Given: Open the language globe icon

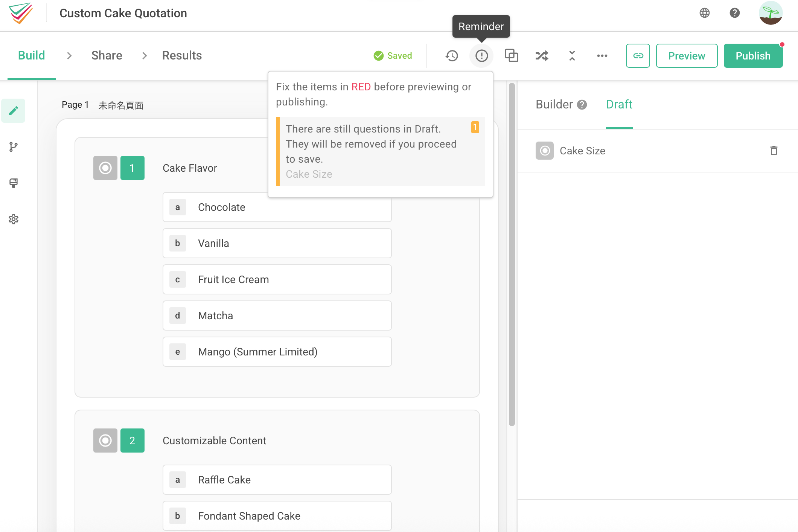Looking at the screenshot, I should tap(704, 13).
